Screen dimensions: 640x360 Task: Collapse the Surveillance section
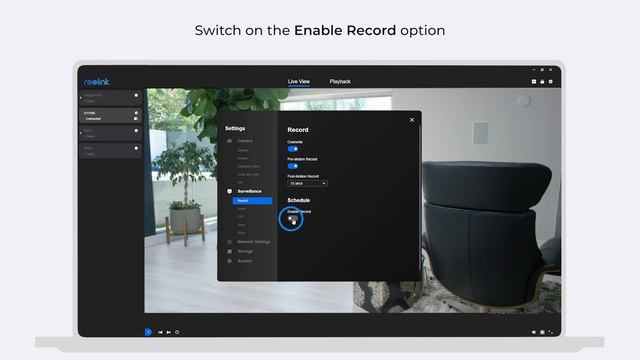point(249,191)
